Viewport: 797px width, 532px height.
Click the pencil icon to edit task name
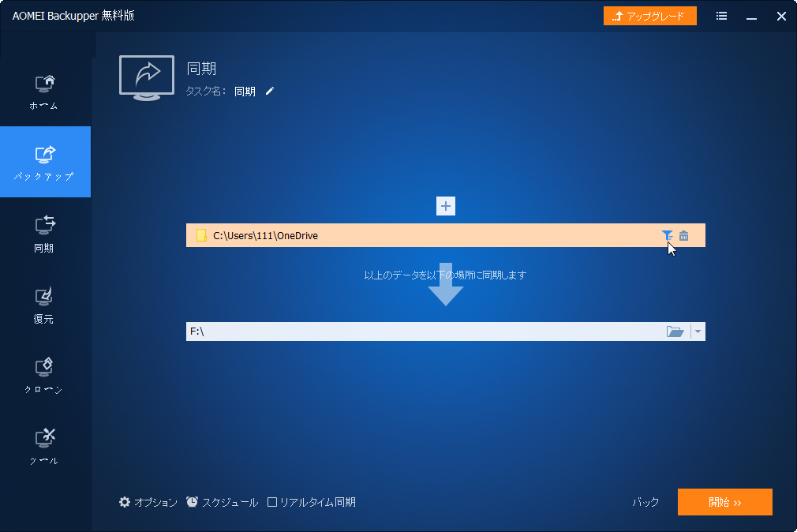(x=270, y=91)
